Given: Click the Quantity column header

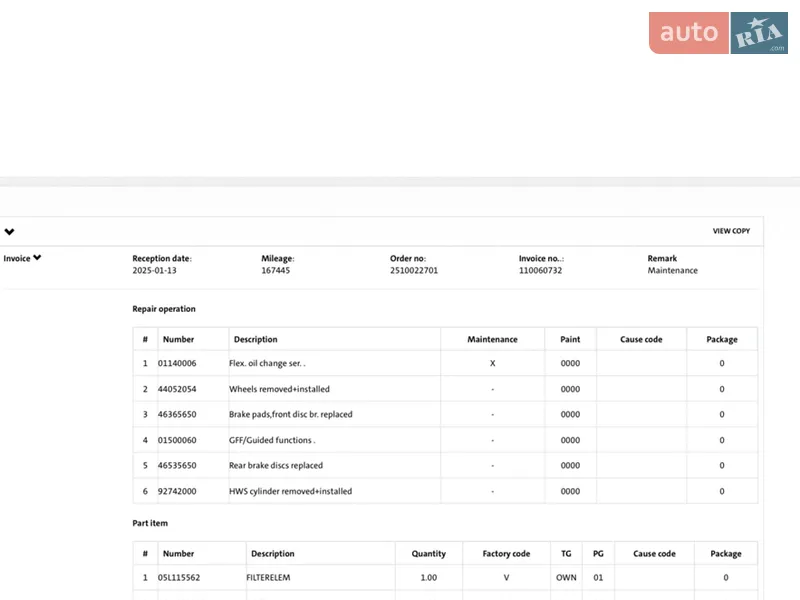Looking at the screenshot, I should 429,554.
